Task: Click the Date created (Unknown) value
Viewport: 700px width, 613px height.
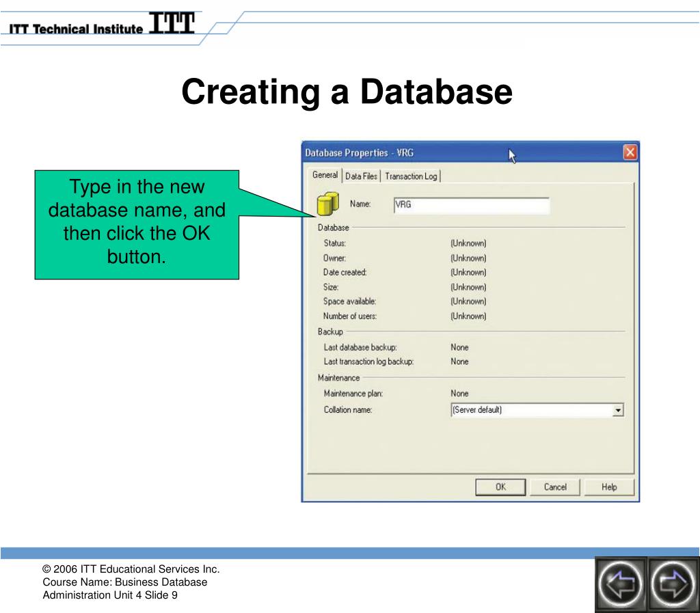Action: pos(468,272)
